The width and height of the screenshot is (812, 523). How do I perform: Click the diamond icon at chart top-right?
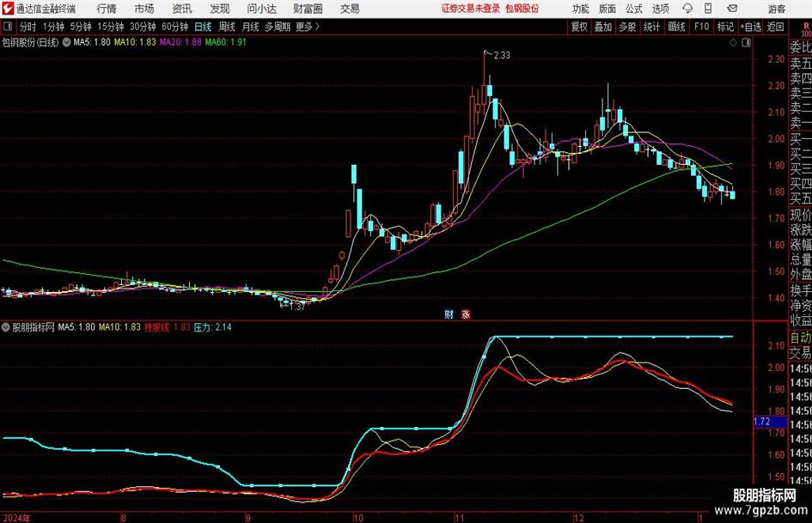pyautogui.click(x=733, y=43)
